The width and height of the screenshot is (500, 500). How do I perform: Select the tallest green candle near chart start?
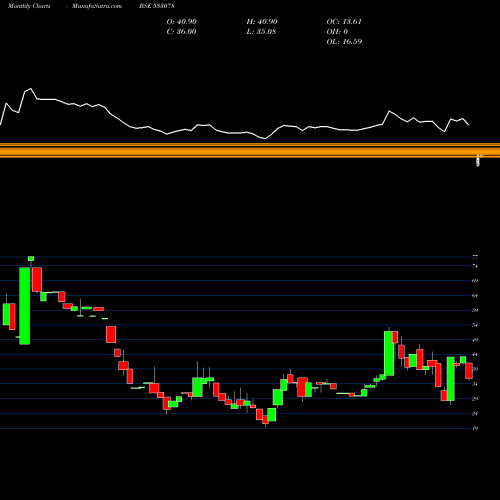24,306
